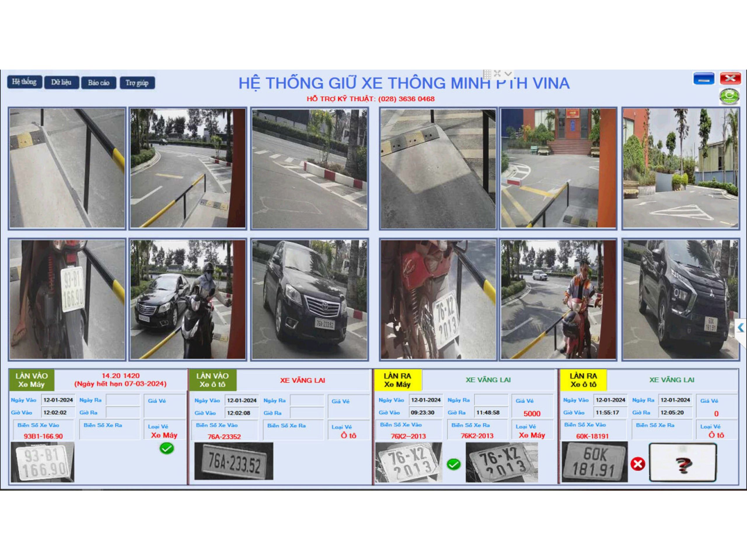Viewport: 747px width, 560px height.
Task: Click LÀN VÀO Xe Máy lane header
Action: (x=32, y=380)
